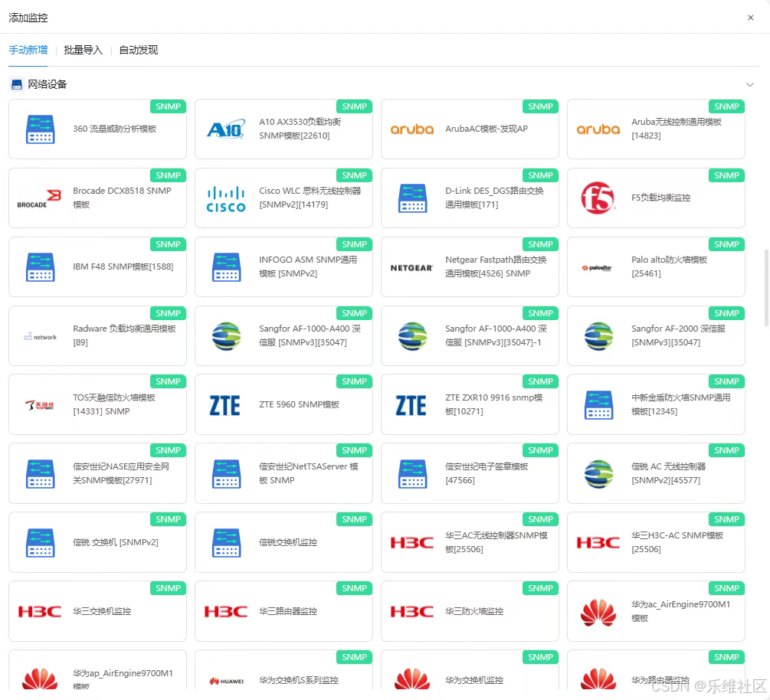Click Brocade DCX8518 SNMP模板 text
The image size is (770, 700).
pyautogui.click(x=123, y=198)
